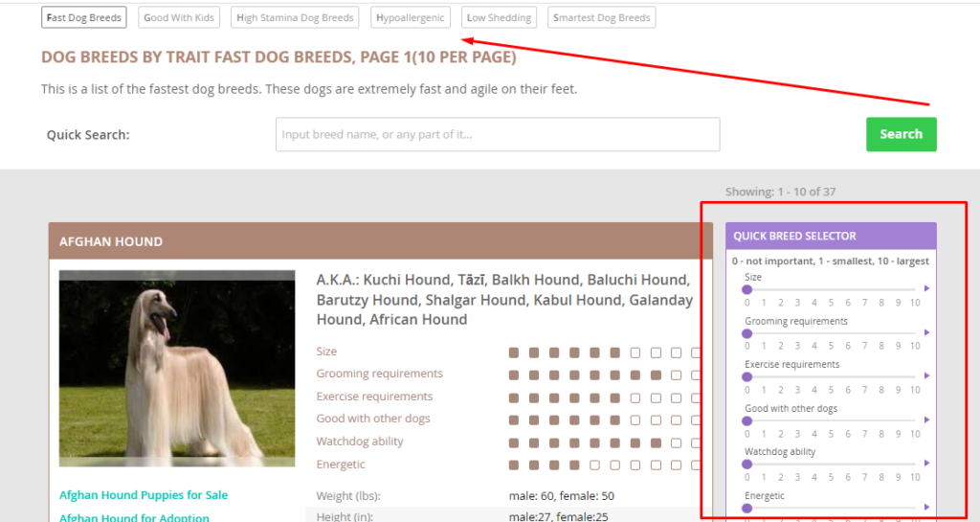The width and height of the screenshot is (980, 522).
Task: Click the Exercise requirements slider handle
Action: (x=746, y=377)
